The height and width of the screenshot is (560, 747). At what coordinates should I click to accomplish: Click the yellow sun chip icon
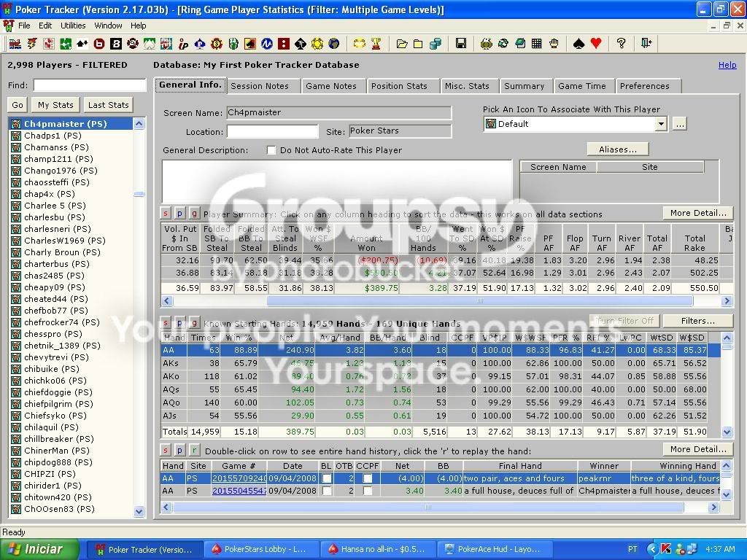[317, 44]
